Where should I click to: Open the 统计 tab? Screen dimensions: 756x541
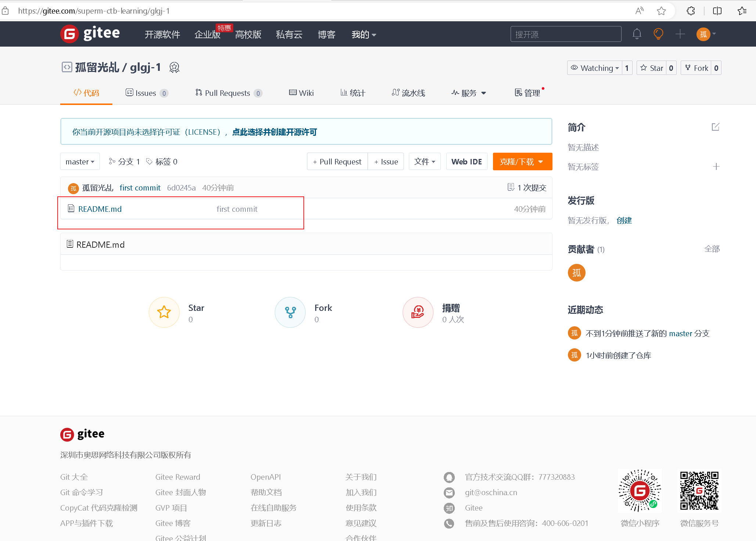coord(353,93)
